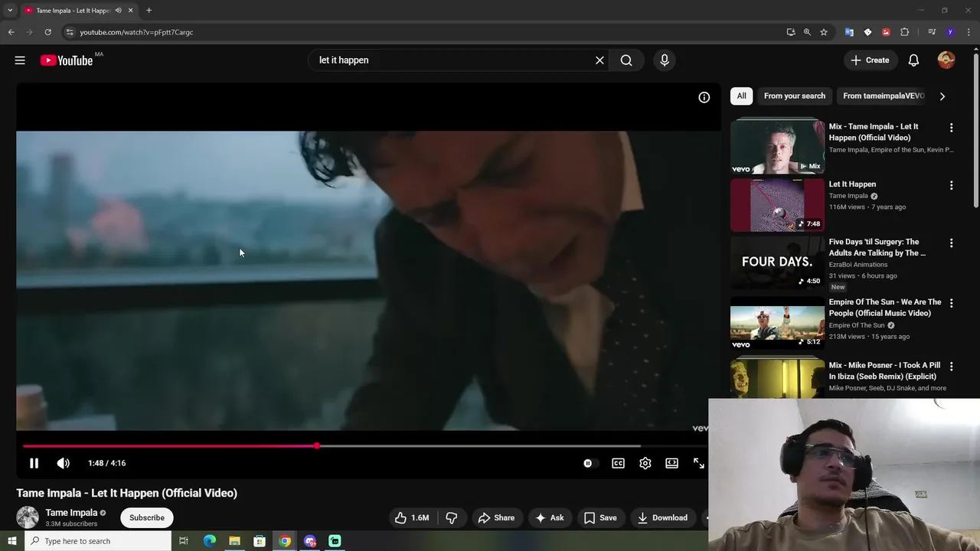Screen dimensions: 980x551
Task: Open Mix - Tame Impala thumbnail
Action: (777, 145)
